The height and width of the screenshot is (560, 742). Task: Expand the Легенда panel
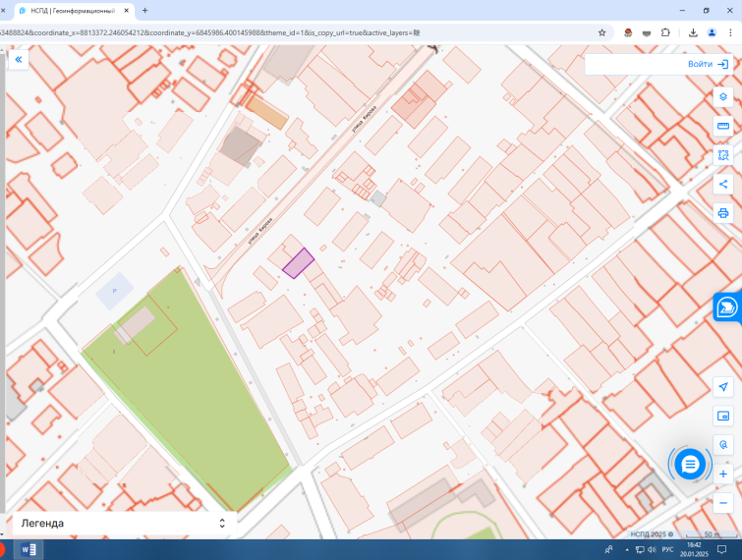tap(124, 523)
